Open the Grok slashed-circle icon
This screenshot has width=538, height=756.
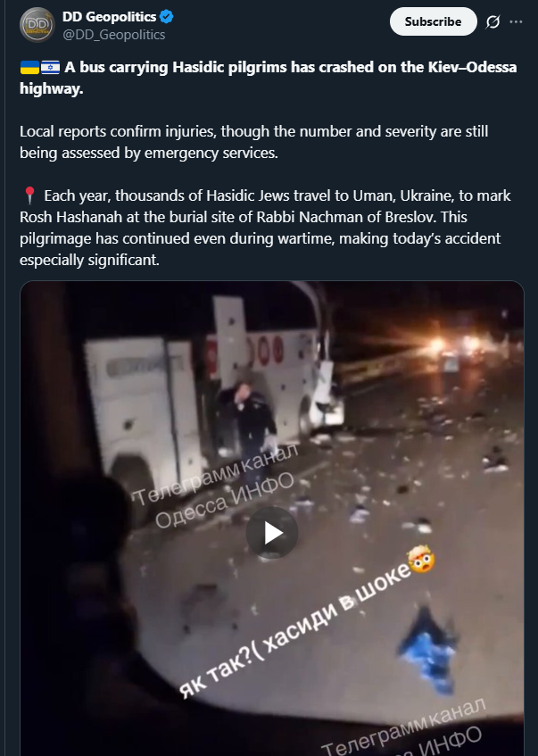[x=492, y=21]
